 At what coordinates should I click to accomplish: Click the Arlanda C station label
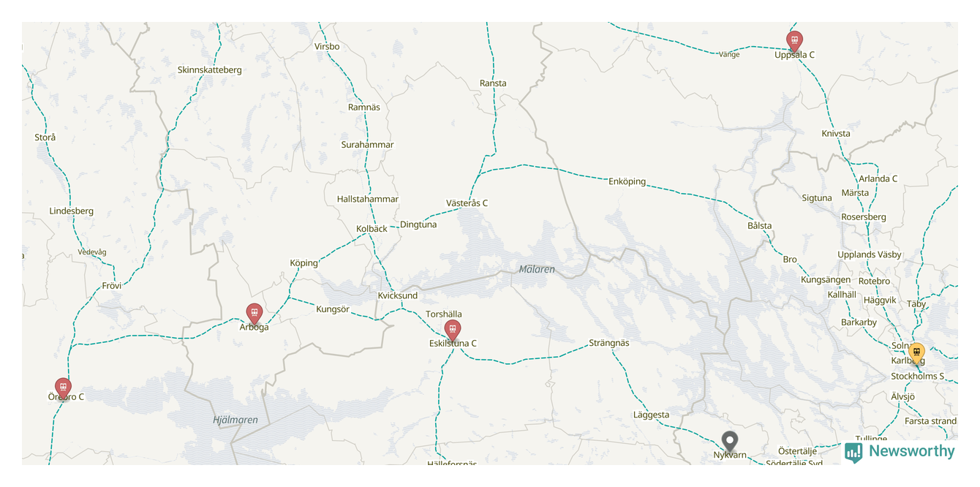tap(878, 178)
